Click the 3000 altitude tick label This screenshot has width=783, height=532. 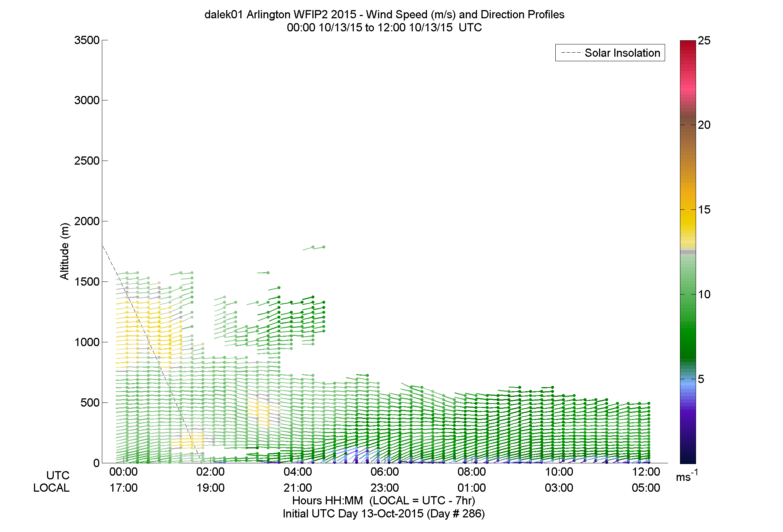[87, 100]
